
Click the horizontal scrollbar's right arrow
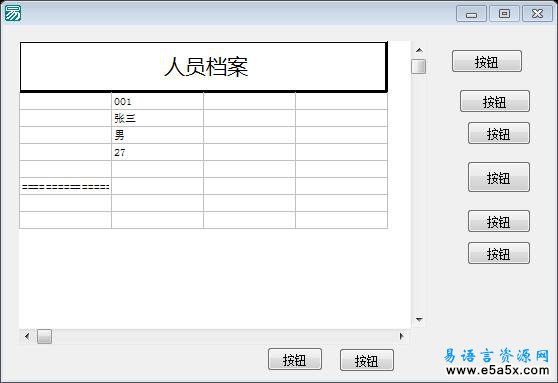401,336
